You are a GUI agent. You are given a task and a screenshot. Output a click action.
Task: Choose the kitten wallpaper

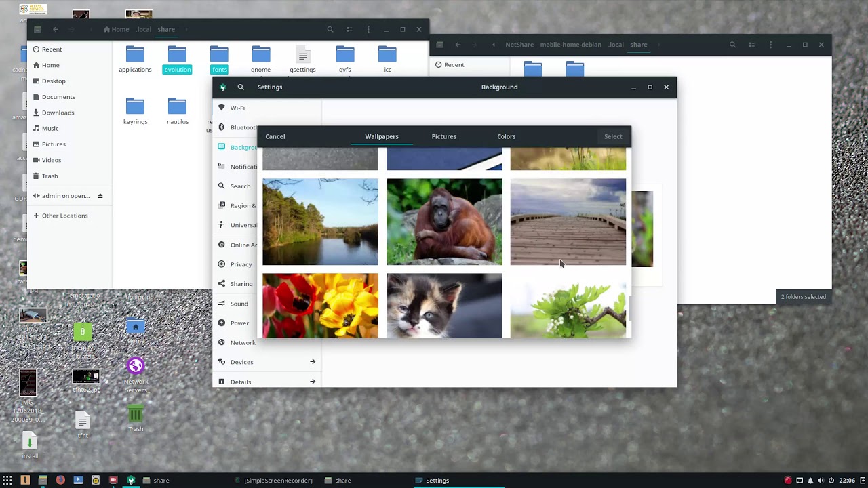point(444,306)
